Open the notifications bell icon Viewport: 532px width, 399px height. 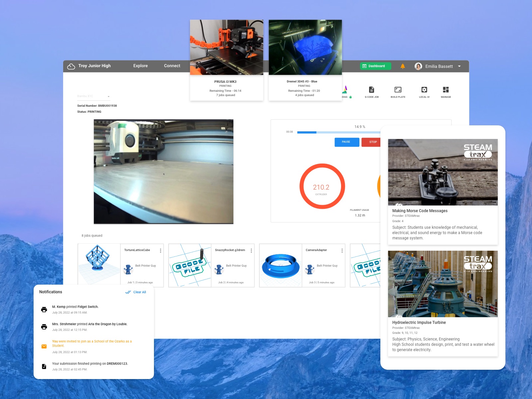coord(402,66)
